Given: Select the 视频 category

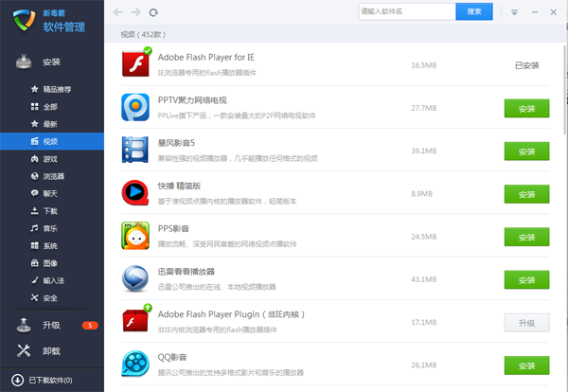Looking at the screenshot, I should [x=52, y=141].
